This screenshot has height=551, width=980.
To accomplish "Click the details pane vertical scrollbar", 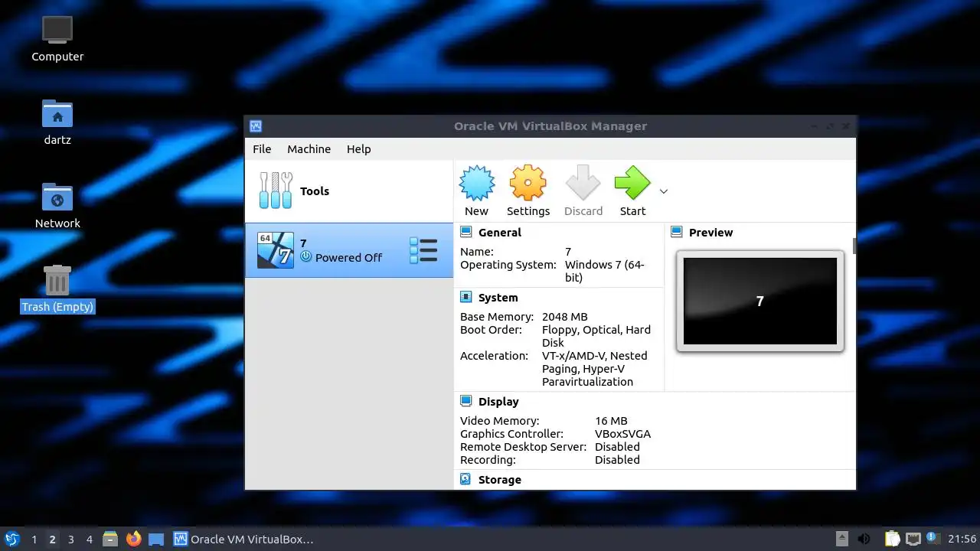I will click(x=854, y=246).
